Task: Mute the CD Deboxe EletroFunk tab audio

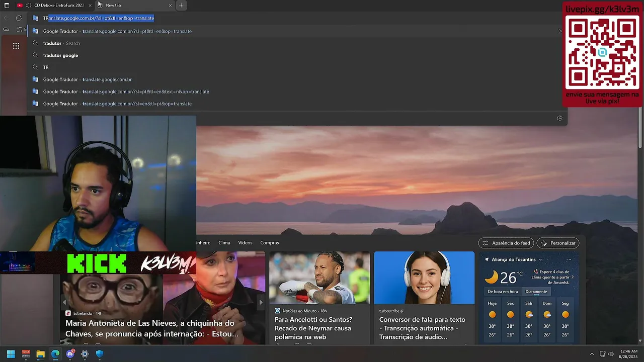Action: (x=28, y=5)
